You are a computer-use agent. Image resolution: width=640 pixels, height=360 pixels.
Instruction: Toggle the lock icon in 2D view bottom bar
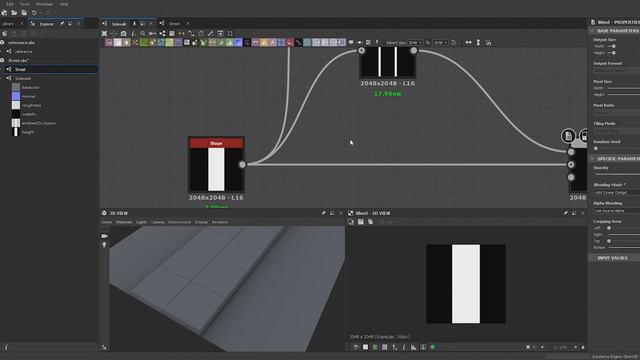coord(583,347)
